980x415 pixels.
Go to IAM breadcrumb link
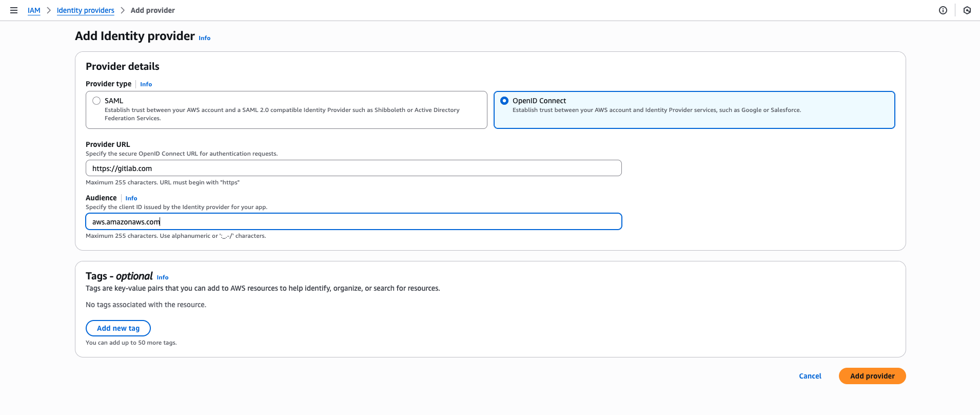pyautogui.click(x=34, y=10)
